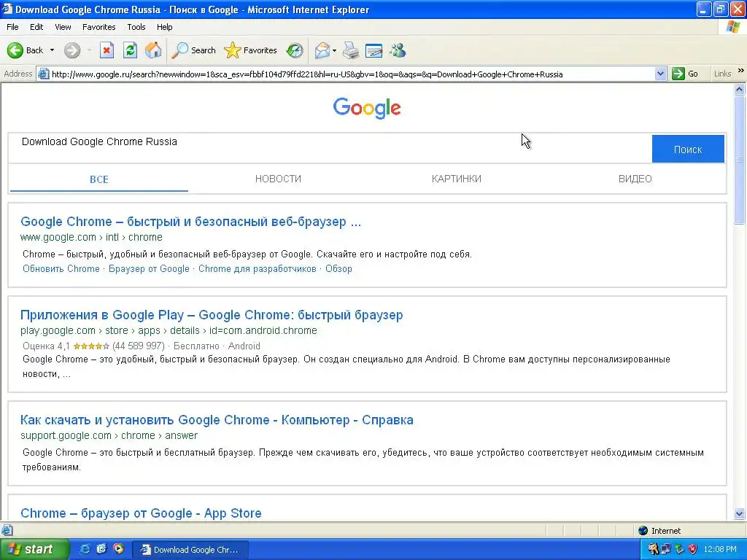Open the Search pane toolbar button
This screenshot has width=747, height=560.
[x=193, y=50]
